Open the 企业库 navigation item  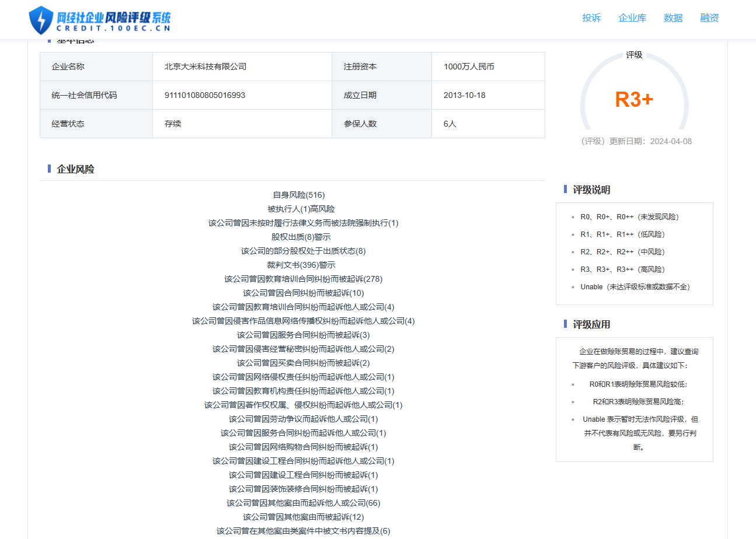(632, 18)
